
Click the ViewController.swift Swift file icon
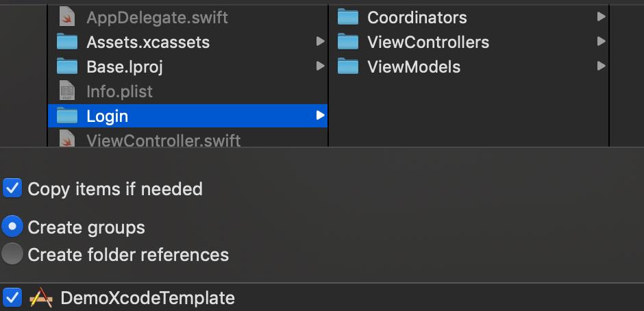[66, 138]
